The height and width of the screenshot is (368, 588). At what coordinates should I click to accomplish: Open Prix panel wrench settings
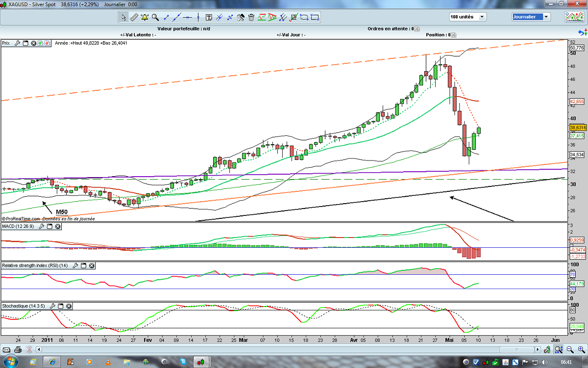click(18, 43)
